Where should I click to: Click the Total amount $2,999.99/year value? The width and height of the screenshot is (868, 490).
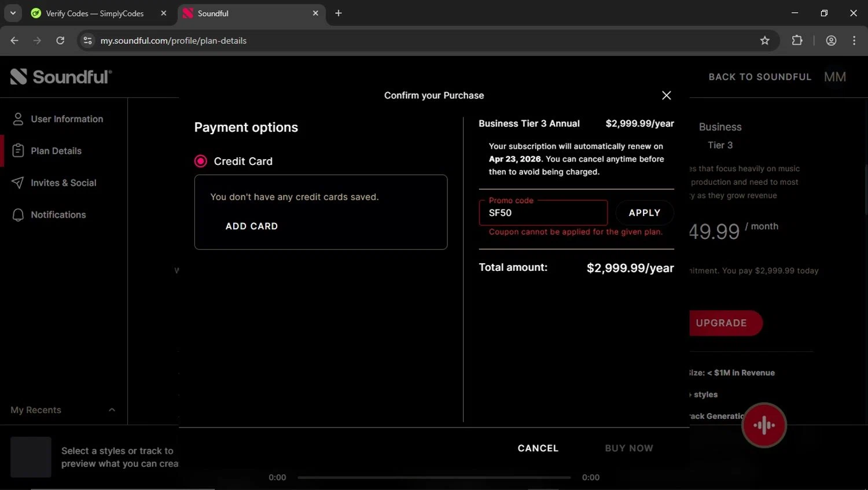tap(630, 268)
